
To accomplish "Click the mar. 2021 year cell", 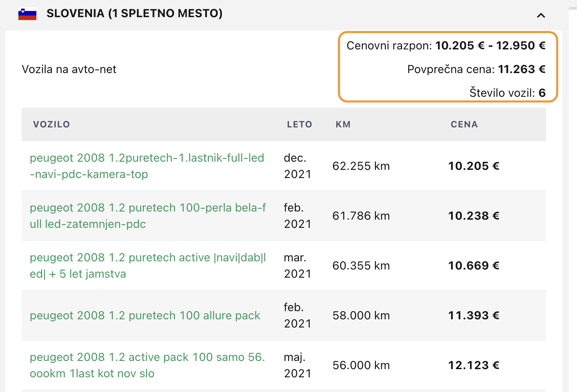I will (x=297, y=265).
